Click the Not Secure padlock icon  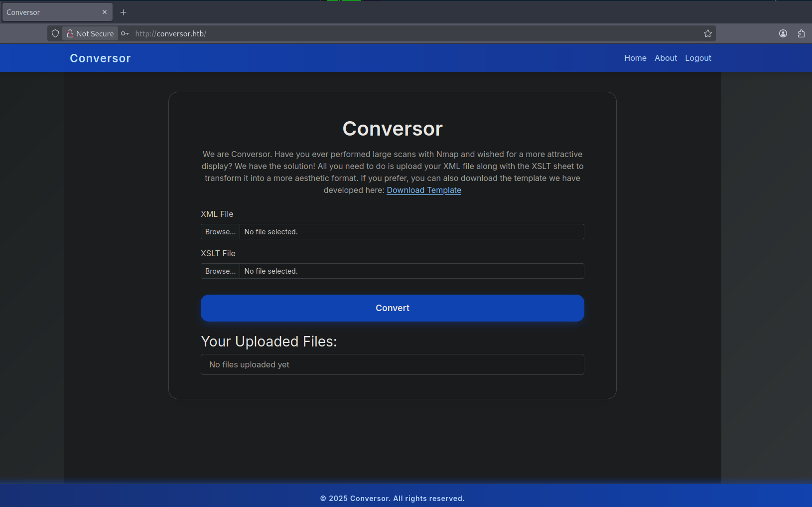pos(70,33)
